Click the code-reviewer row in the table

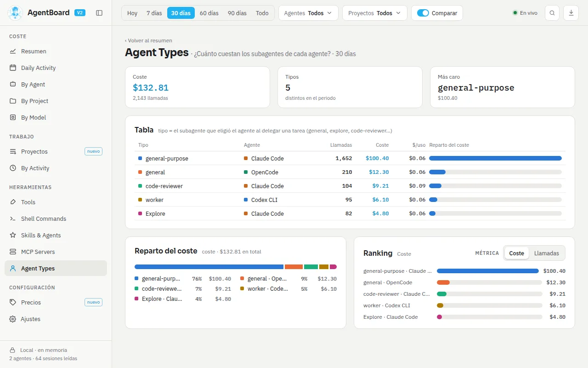pyautogui.click(x=350, y=186)
